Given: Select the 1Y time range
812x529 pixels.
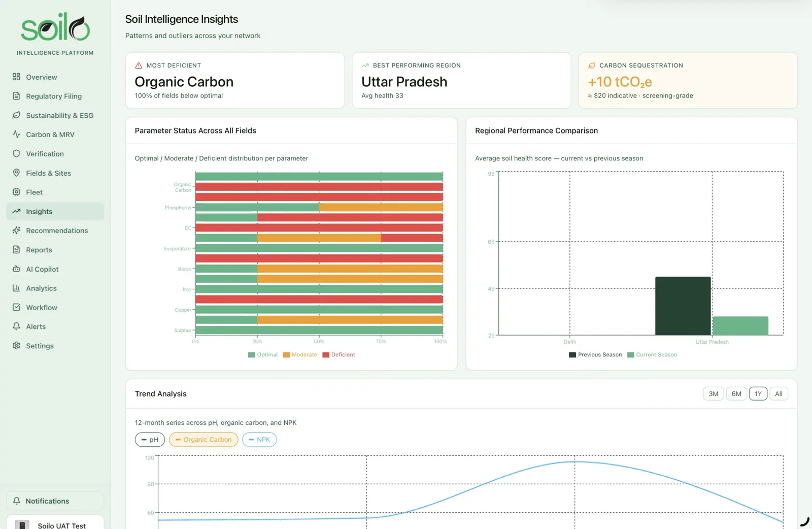Looking at the screenshot, I should point(758,394).
